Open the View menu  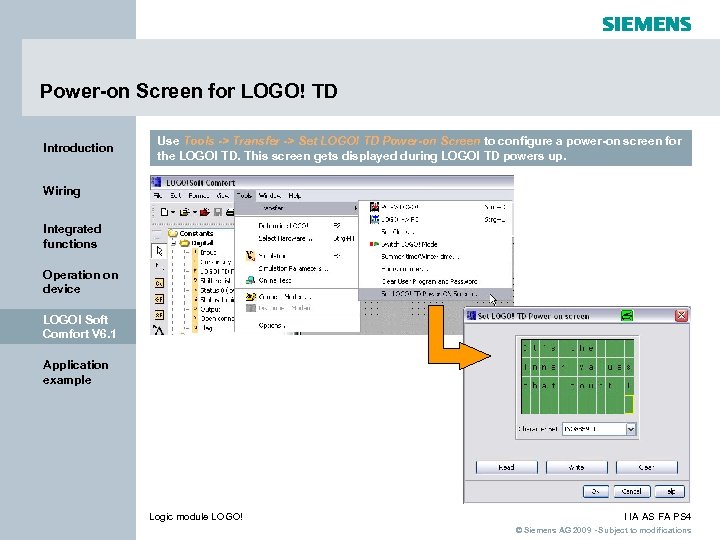[223, 196]
